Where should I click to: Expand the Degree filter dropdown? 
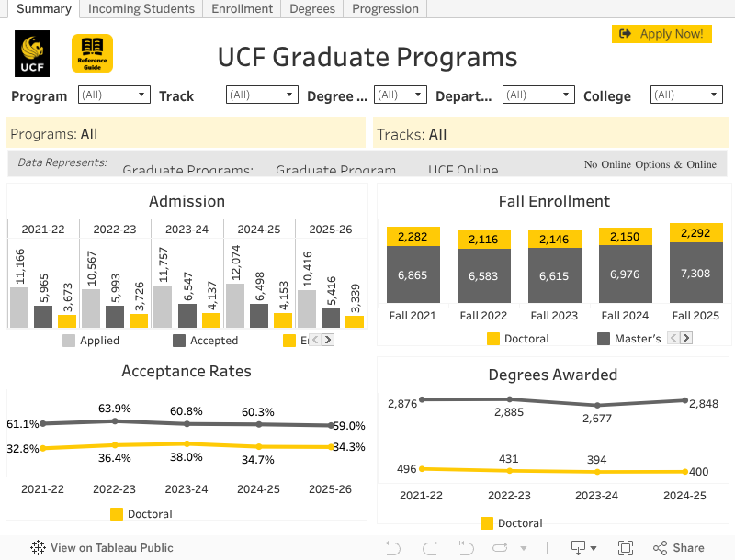(400, 95)
